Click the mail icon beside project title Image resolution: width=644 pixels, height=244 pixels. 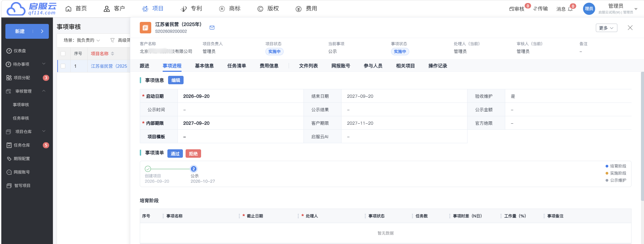tap(212, 28)
